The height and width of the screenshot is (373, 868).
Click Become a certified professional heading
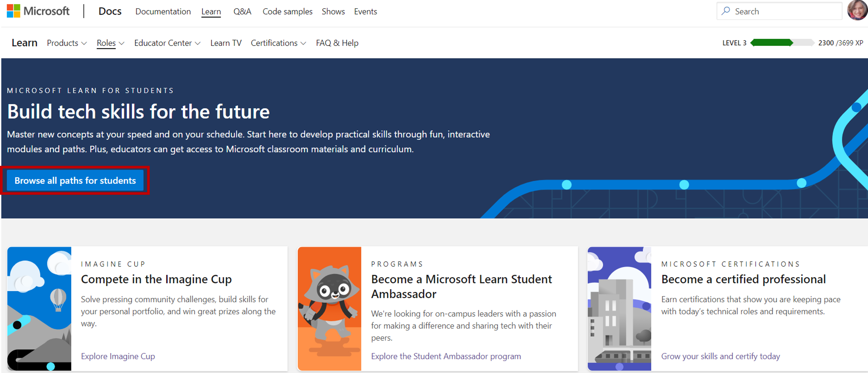coord(743,279)
